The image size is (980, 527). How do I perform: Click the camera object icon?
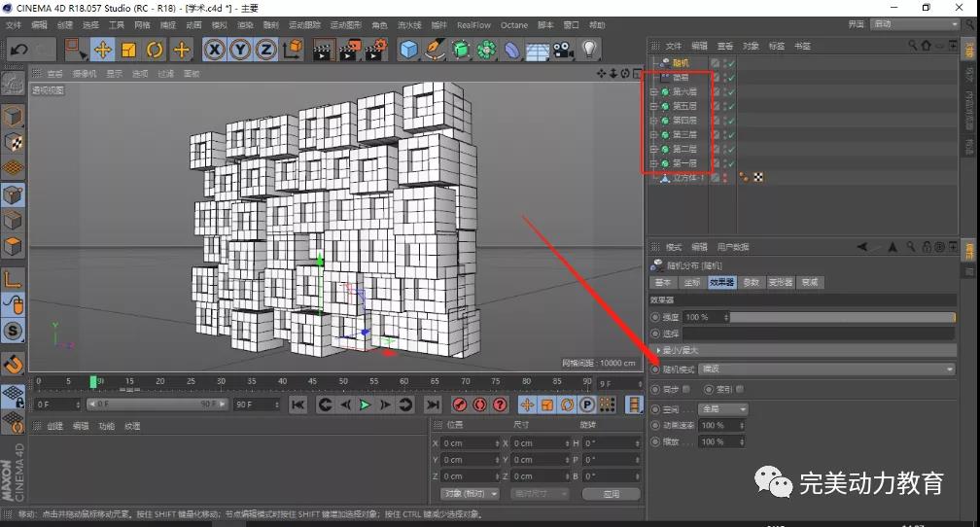[x=563, y=50]
